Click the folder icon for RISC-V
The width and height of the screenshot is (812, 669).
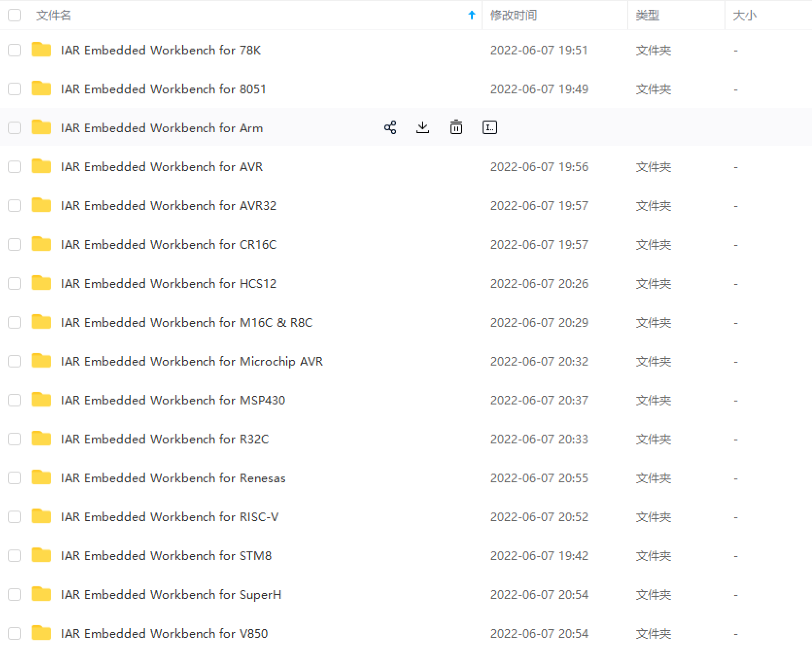[41, 516]
